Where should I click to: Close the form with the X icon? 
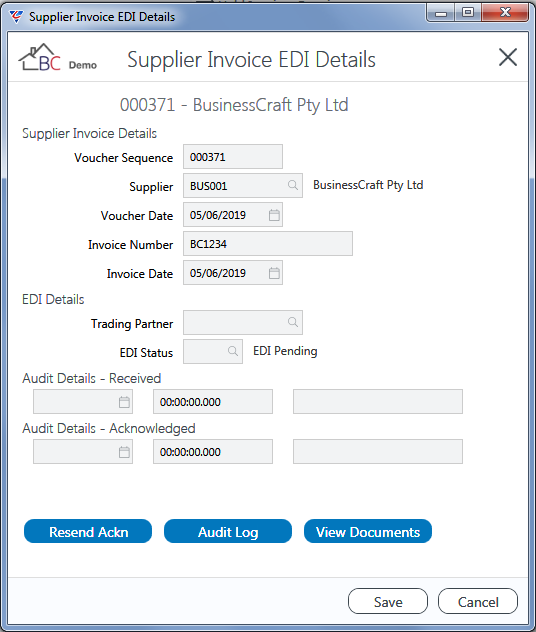coord(508,57)
